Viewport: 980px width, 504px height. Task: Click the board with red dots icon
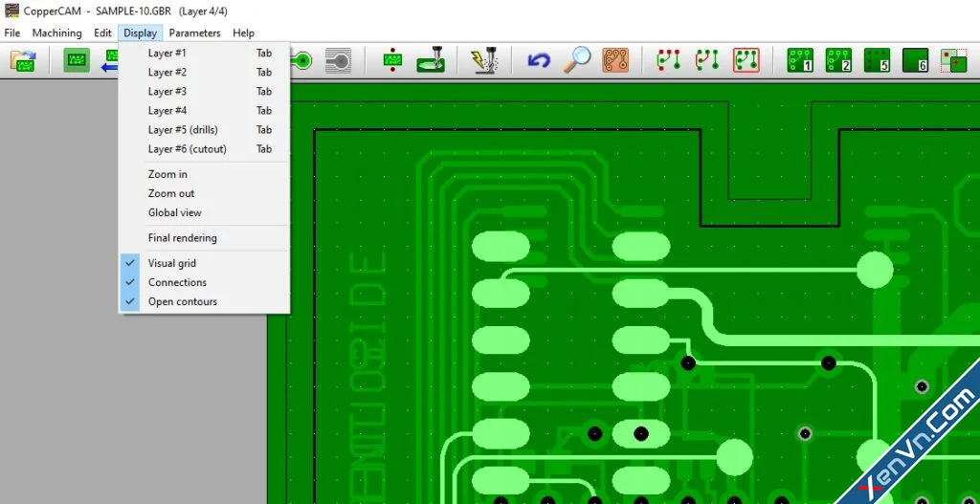[x=392, y=60]
